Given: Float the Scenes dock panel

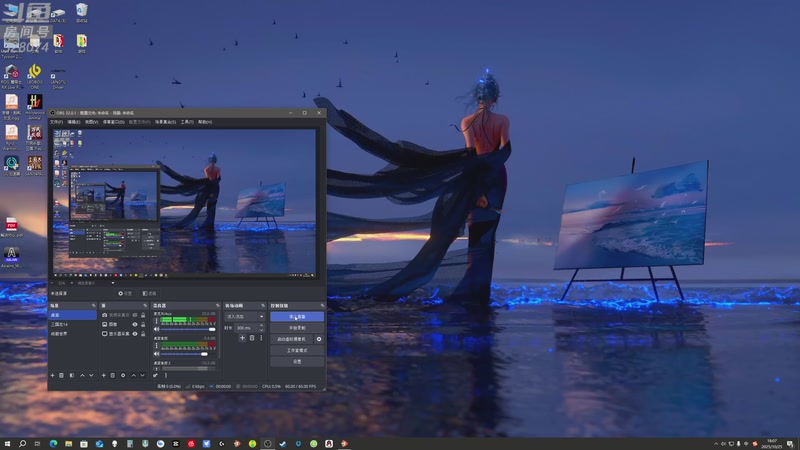Looking at the screenshot, I should (94, 306).
